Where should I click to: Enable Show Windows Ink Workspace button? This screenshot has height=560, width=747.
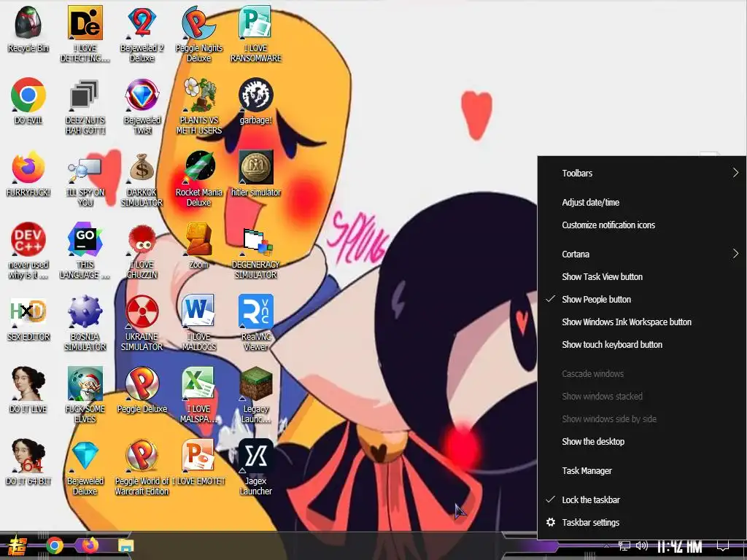point(641,322)
